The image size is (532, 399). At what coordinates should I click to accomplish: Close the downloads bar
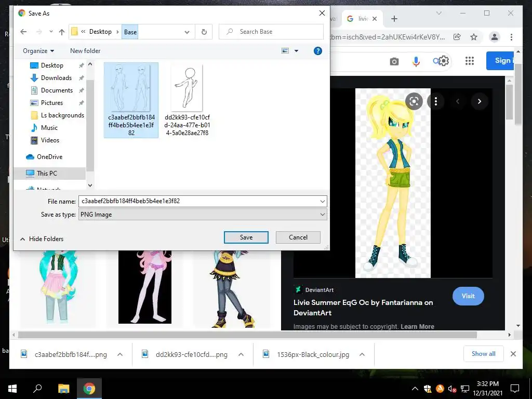click(513, 354)
